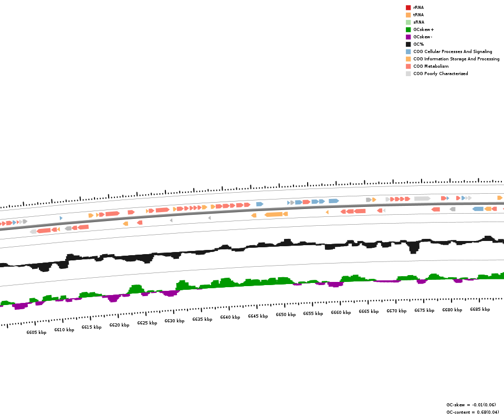Viewport: 504px width, 420px height.
Task: Select the light green sRNA legend swatch
Action: pos(408,22)
